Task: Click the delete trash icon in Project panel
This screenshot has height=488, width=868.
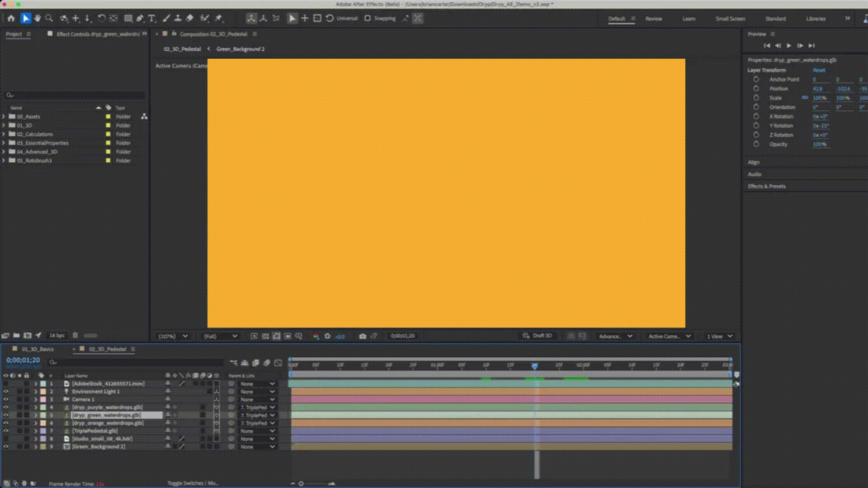Action: click(x=75, y=335)
